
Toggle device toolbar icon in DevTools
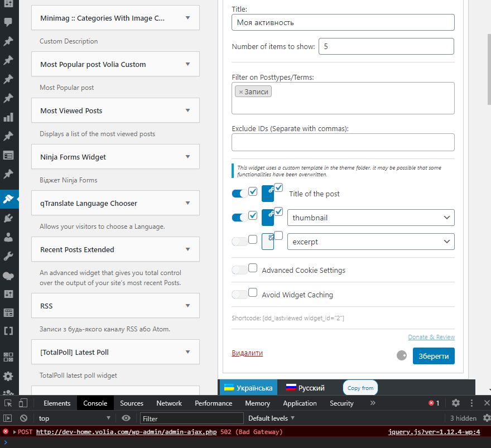[x=23, y=403]
